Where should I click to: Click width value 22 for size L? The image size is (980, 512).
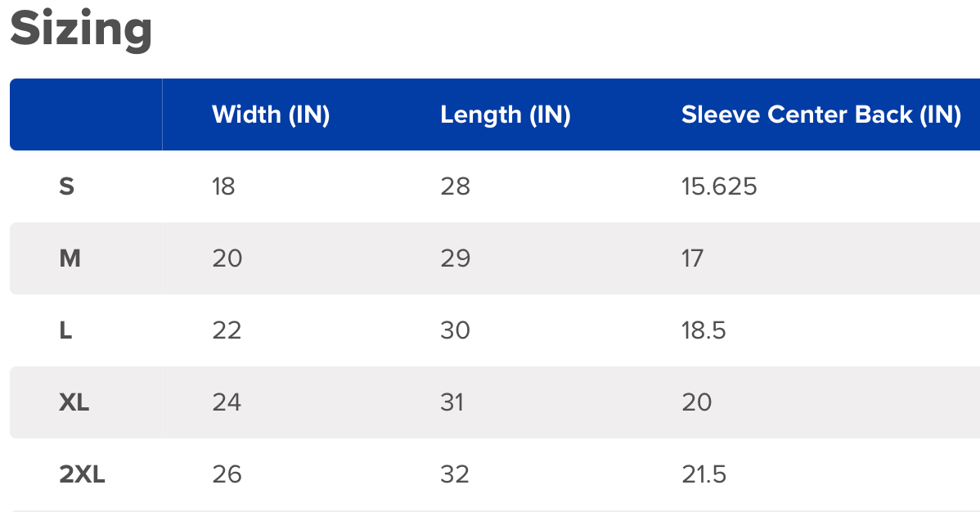[227, 330]
